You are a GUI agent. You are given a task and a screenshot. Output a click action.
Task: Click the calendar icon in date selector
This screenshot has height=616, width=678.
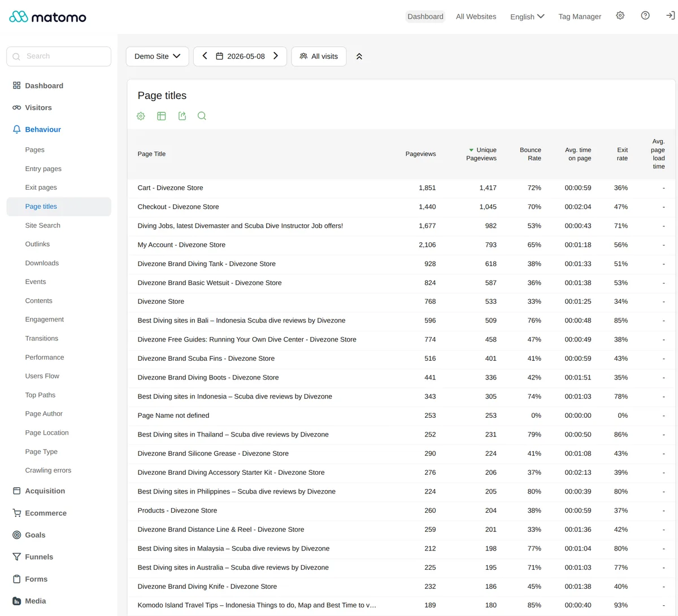220,56
